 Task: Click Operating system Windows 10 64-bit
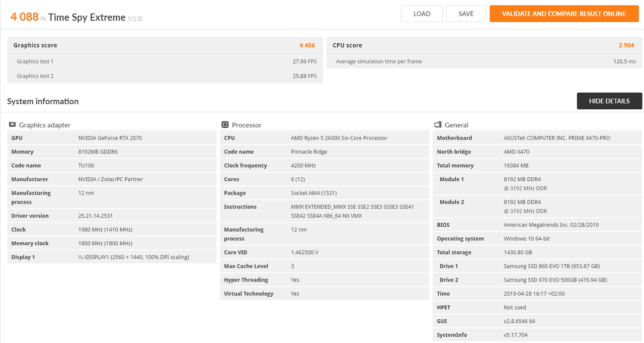click(527, 239)
